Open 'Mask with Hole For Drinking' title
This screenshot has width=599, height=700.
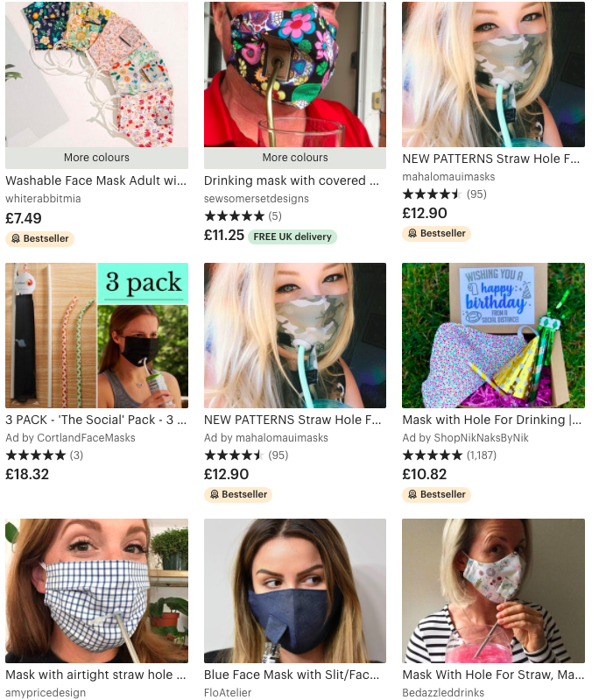pos(491,420)
